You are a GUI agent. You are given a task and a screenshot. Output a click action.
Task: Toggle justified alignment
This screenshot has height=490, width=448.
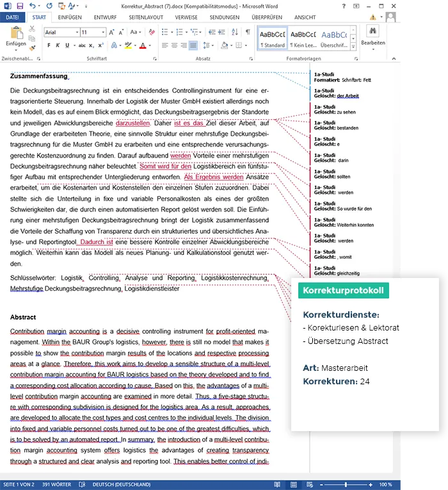coord(193,45)
